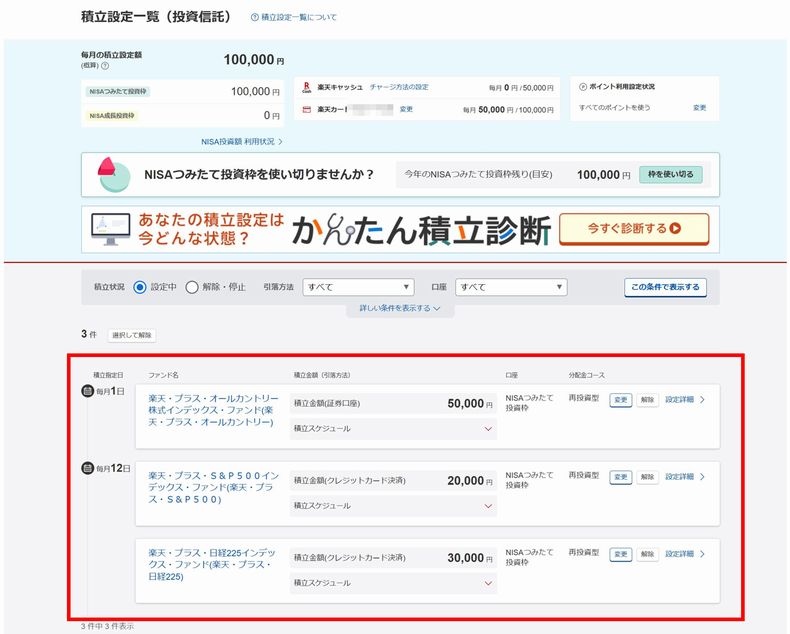Select the 設定中 radio button
This screenshot has width=790, height=634.
[x=140, y=287]
